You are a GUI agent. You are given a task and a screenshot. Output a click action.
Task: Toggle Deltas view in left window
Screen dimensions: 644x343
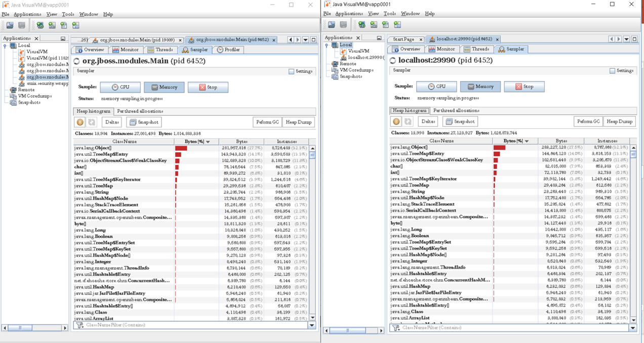coord(111,122)
